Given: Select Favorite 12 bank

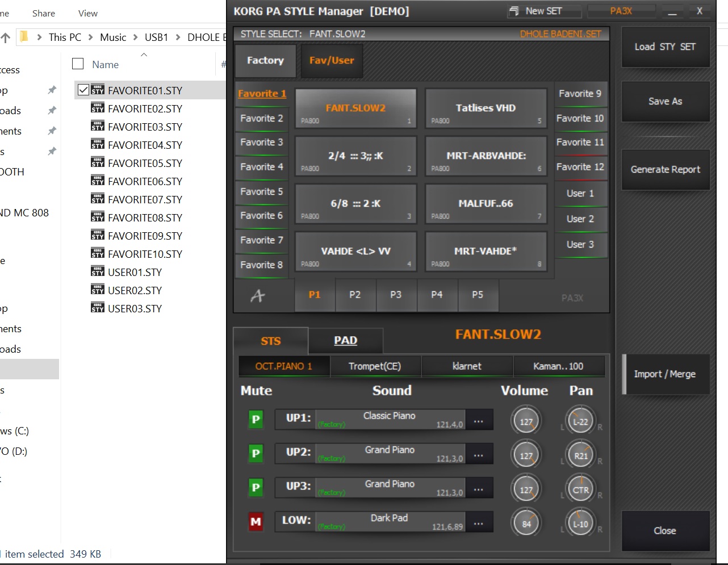Looking at the screenshot, I should pyautogui.click(x=580, y=167).
